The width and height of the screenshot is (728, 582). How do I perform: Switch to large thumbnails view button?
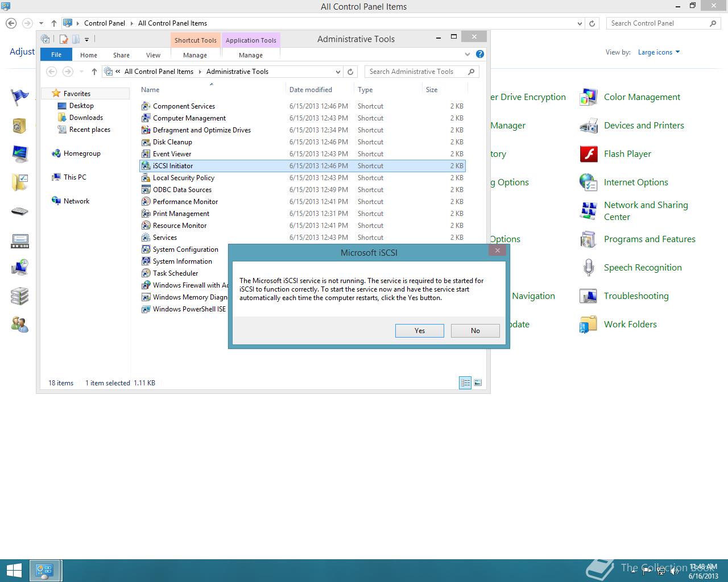tap(478, 383)
